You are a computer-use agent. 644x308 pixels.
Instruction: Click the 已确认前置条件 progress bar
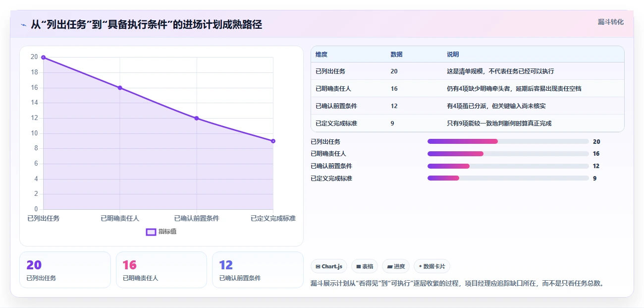click(x=508, y=166)
